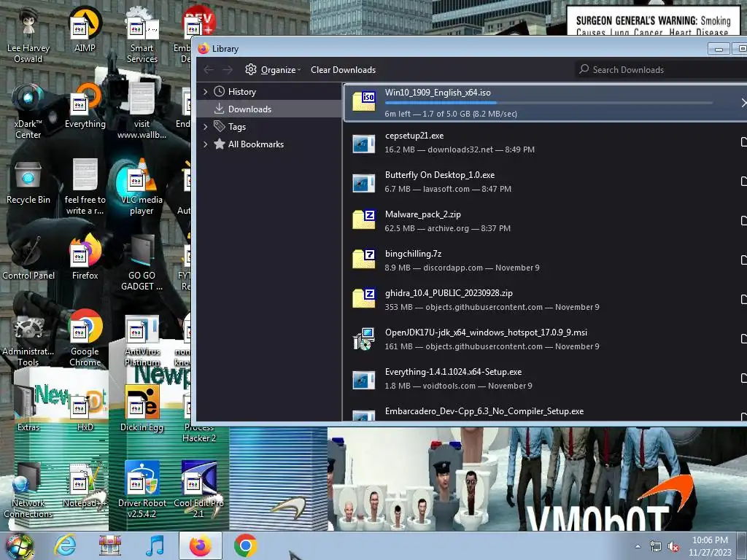Click the Library forward arrow button
The height and width of the screenshot is (560, 747).
point(228,69)
